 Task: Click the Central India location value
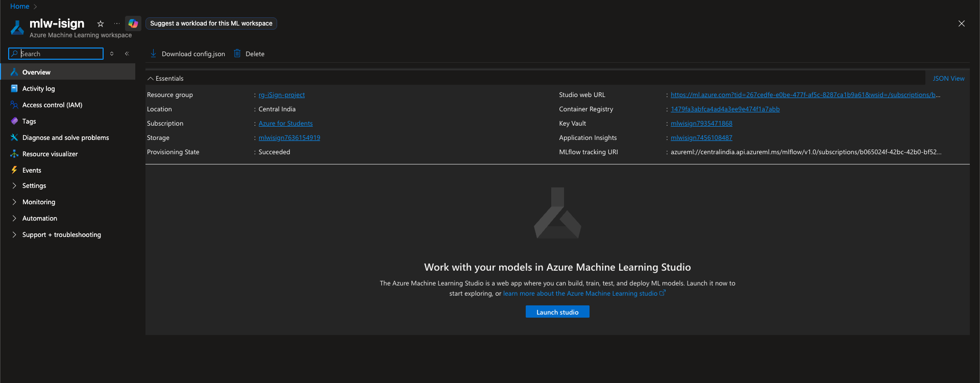click(277, 109)
